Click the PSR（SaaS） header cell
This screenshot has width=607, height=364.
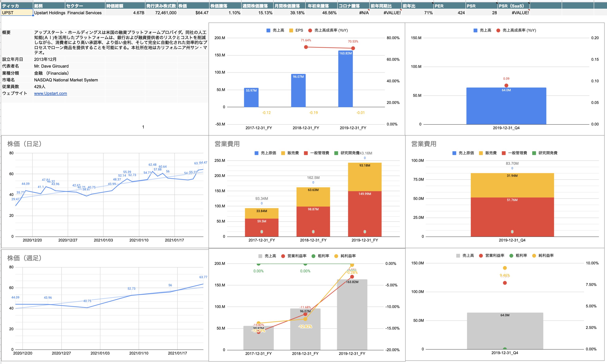click(x=514, y=6)
